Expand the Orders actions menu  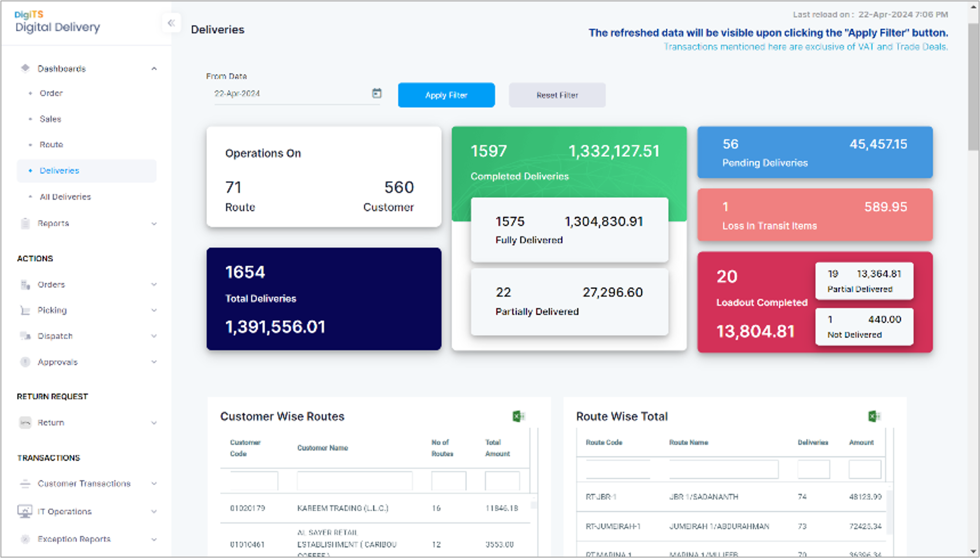pos(154,285)
